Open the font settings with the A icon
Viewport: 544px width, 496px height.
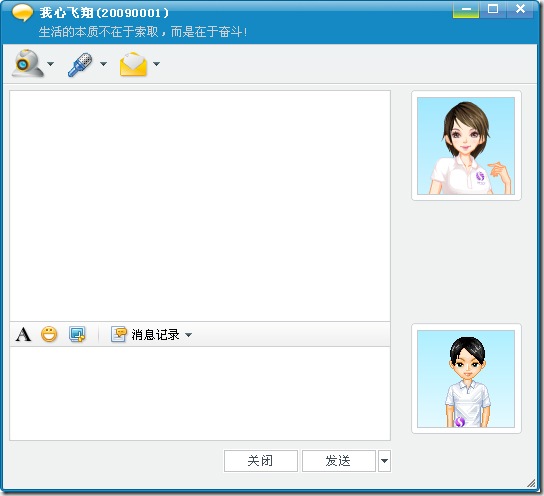click(x=23, y=335)
